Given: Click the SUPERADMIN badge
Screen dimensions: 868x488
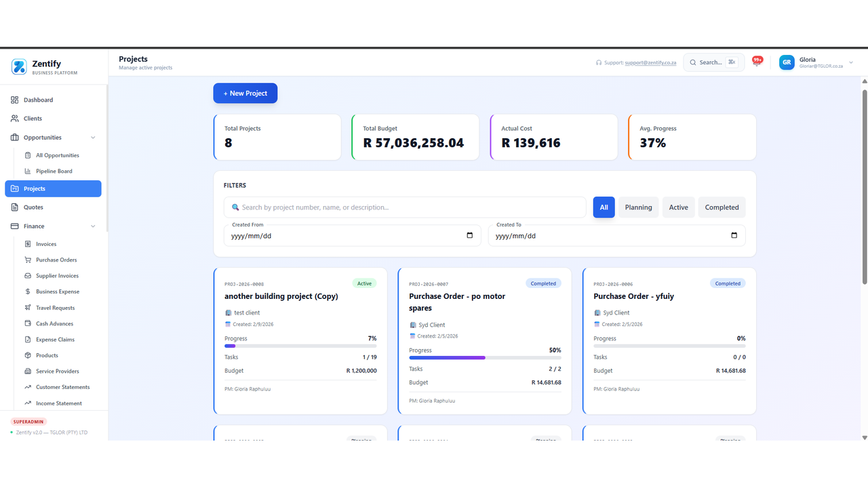Looking at the screenshot, I should 29,422.
